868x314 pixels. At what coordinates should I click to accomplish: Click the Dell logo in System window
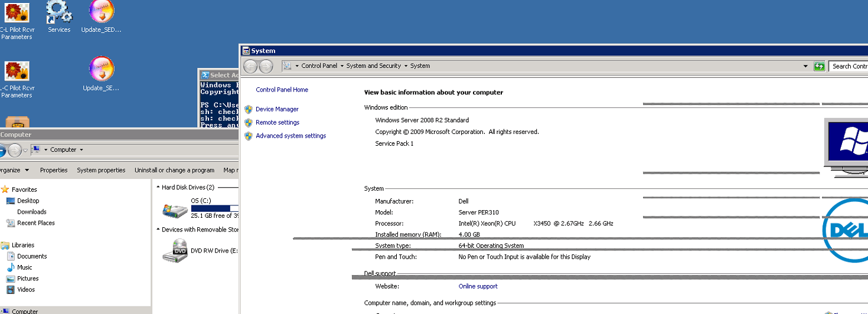tap(846, 230)
